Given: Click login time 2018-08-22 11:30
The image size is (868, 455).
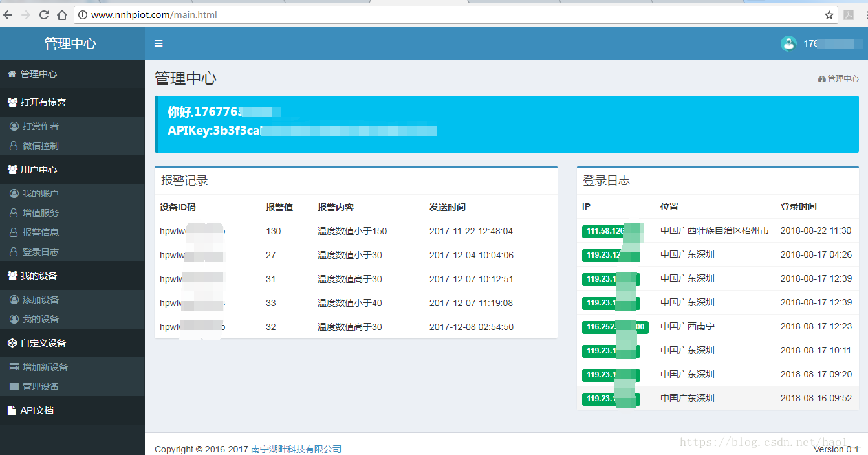Looking at the screenshot, I should tap(816, 230).
